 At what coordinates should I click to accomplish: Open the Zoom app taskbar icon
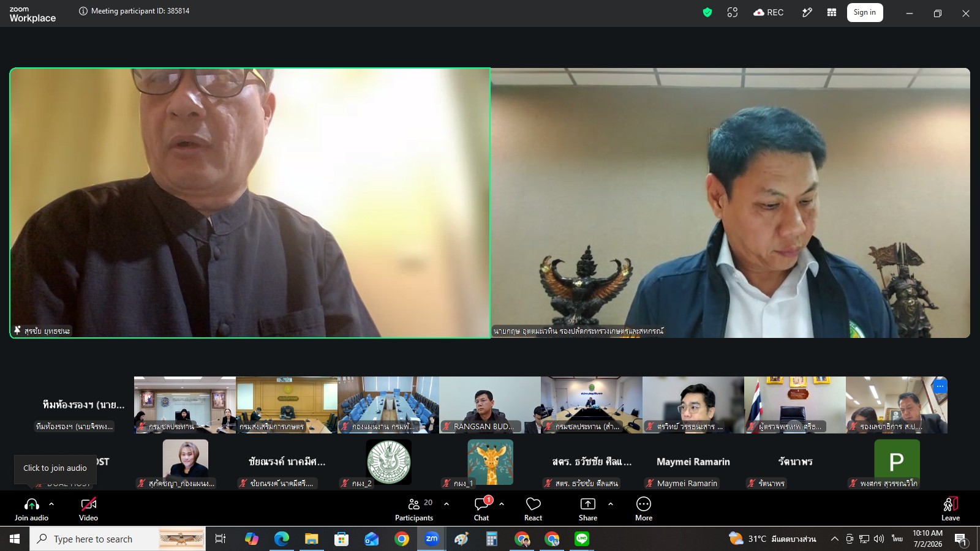tap(432, 539)
